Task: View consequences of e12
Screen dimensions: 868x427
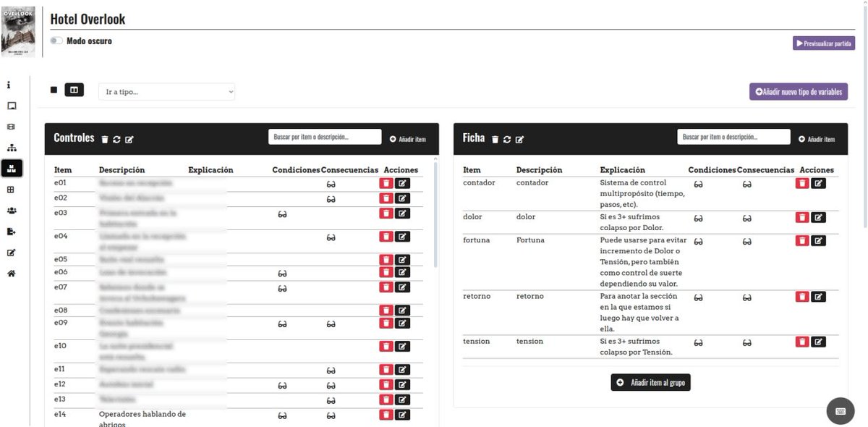Action: (331, 386)
